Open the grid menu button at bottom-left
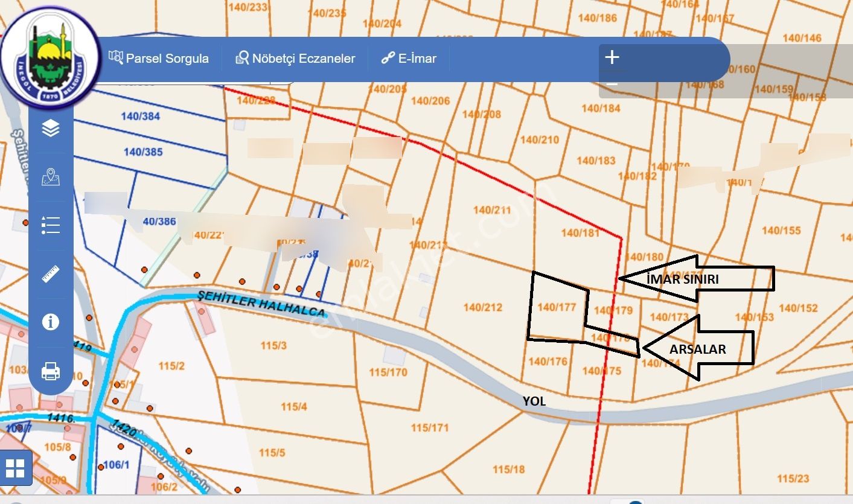The height and width of the screenshot is (504, 853). click(x=15, y=468)
